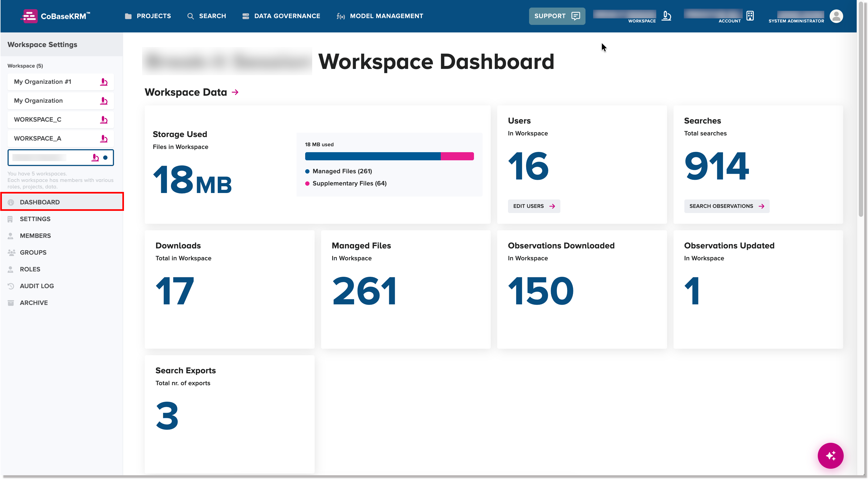The width and height of the screenshot is (868, 479).
Task: Open the Data Governance menu
Action: coord(281,16)
